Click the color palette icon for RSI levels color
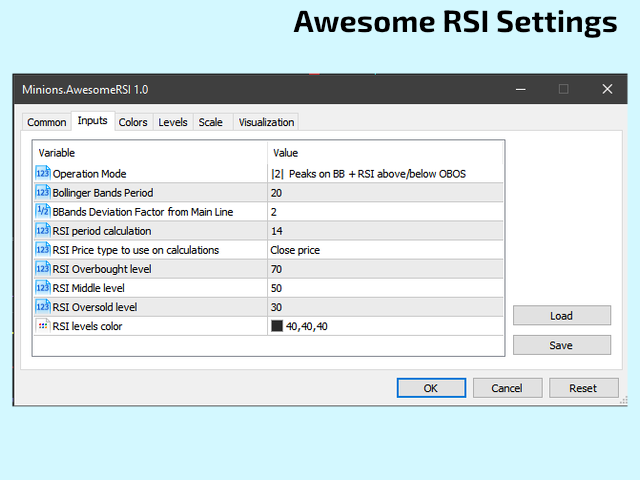The width and height of the screenshot is (640, 480). [42, 325]
